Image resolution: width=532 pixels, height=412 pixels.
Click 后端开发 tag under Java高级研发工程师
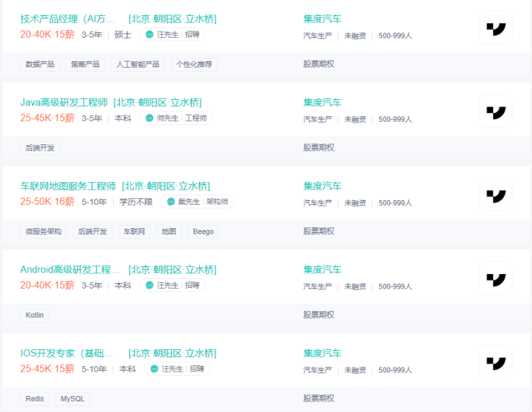[40, 148]
